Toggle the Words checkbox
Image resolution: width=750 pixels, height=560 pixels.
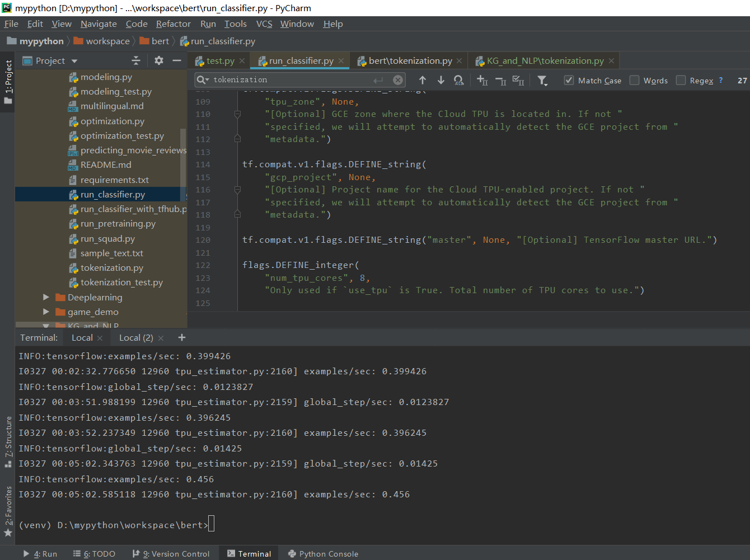coord(634,80)
